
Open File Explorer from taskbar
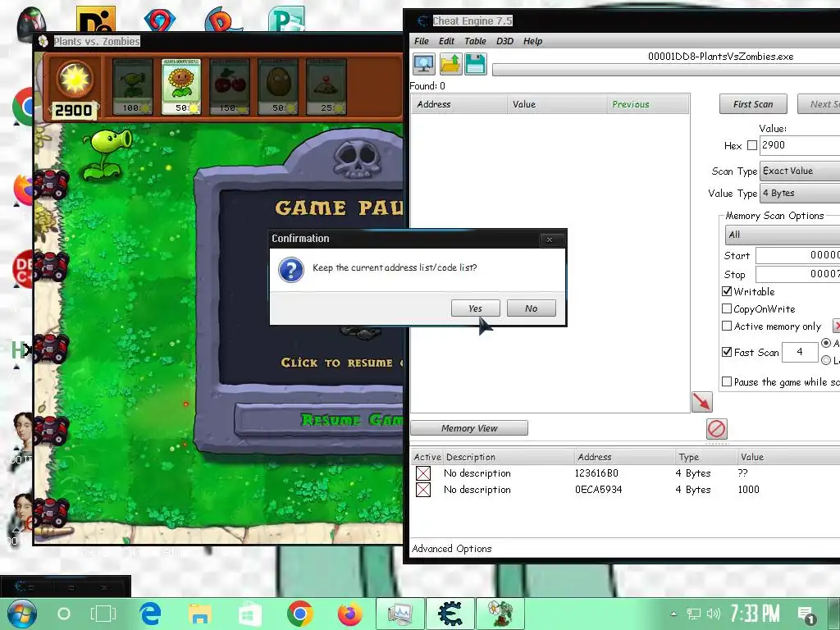[200, 614]
